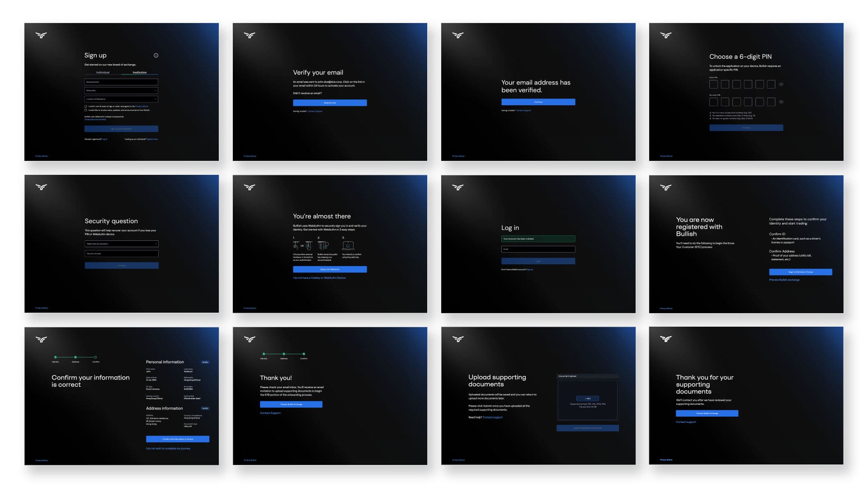Click the Identity step marker on Confirm information screen
The width and height of the screenshot is (868, 488).
tap(56, 357)
